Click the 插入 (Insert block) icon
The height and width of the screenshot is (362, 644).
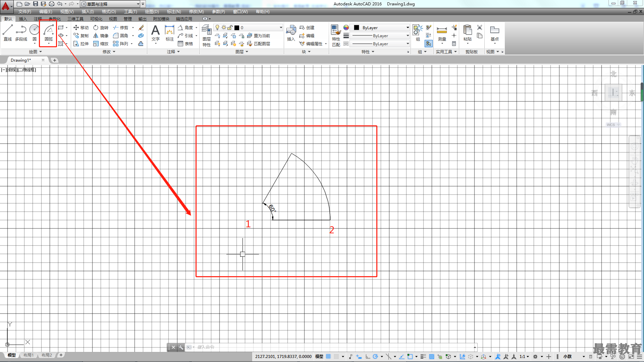tap(291, 33)
